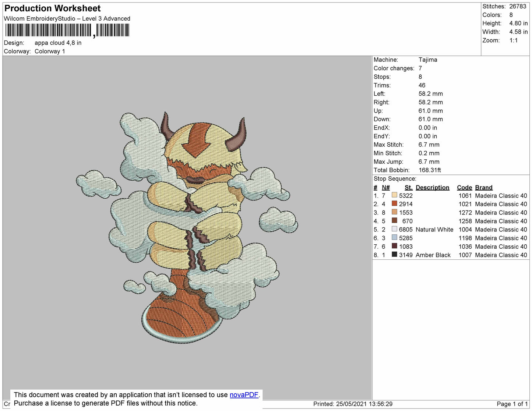
Task: Select the 1553 tan color swatch
Action: [394, 212]
